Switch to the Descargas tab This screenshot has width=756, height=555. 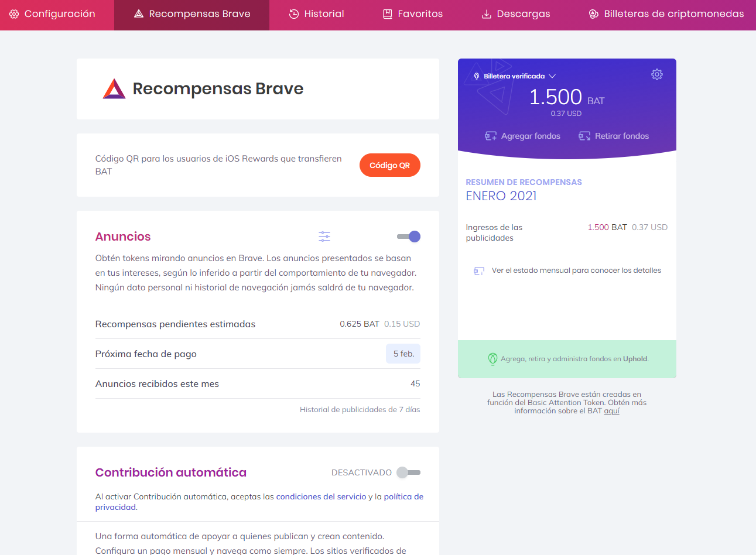pos(516,14)
